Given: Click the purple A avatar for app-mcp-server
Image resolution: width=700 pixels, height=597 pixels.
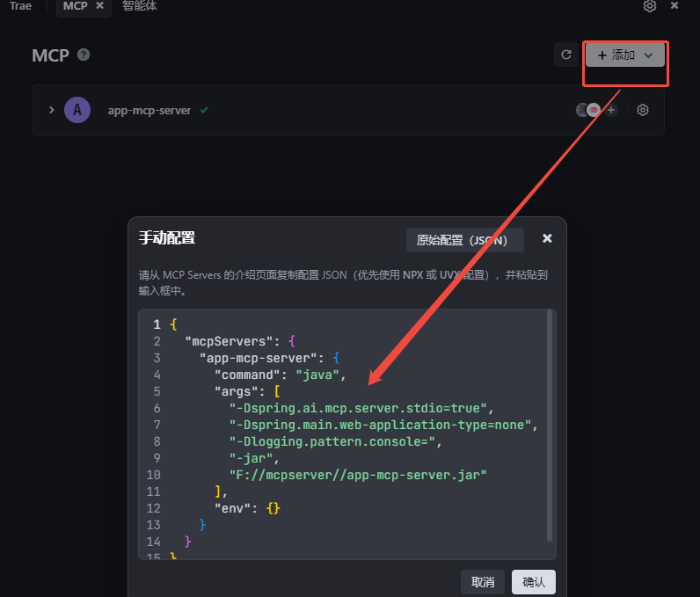Looking at the screenshot, I should (77, 110).
